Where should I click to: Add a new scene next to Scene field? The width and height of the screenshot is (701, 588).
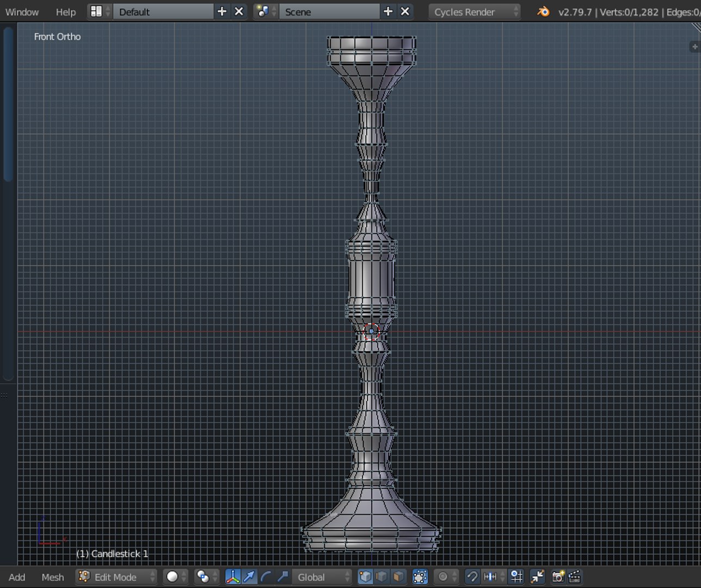388,11
